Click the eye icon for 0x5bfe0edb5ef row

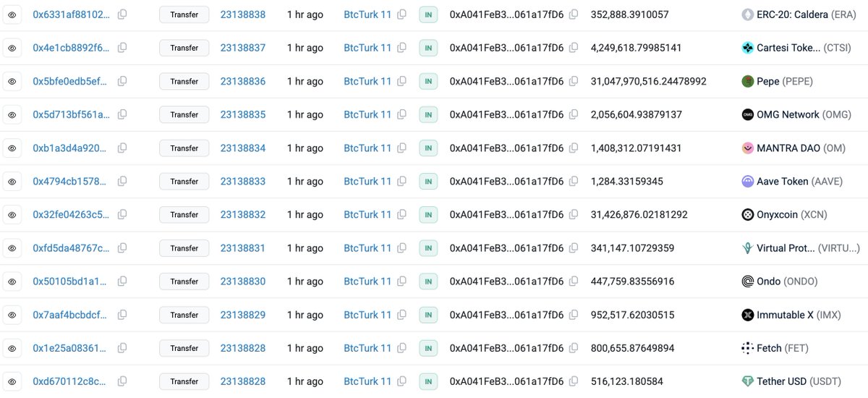point(12,81)
